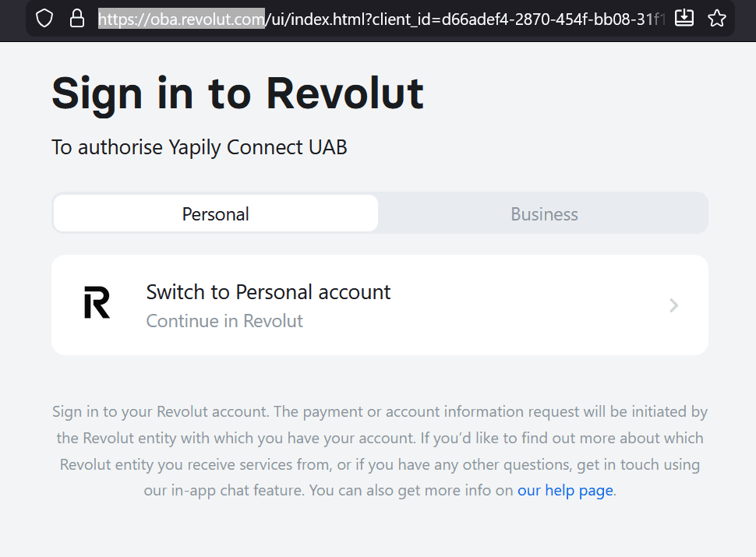Open the downloads icon in the toolbar
756x557 pixels.
tap(684, 18)
